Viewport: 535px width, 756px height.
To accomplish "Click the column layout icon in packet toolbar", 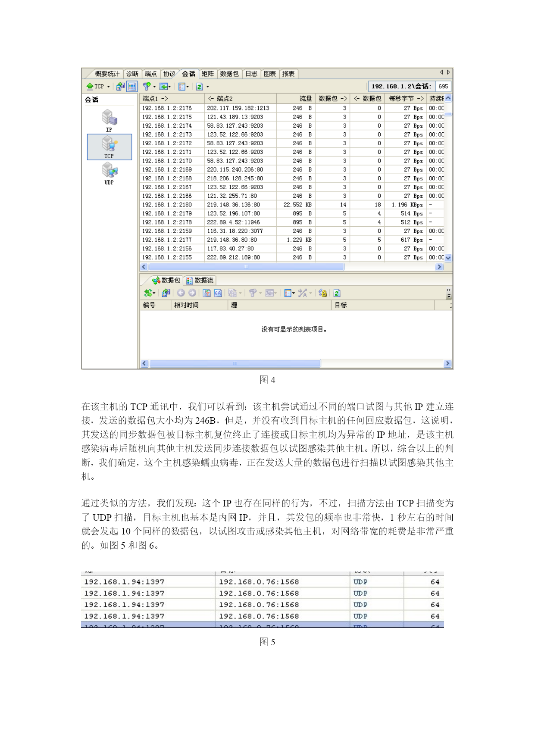I will 288,293.
